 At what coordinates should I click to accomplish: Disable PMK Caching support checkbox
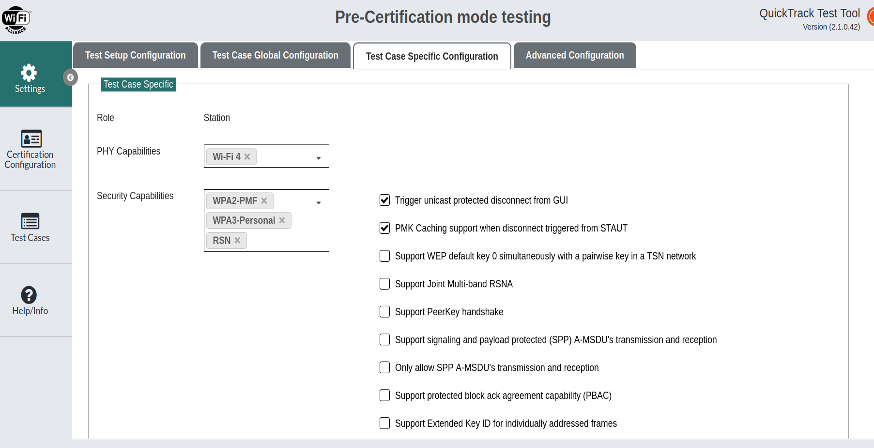point(385,228)
